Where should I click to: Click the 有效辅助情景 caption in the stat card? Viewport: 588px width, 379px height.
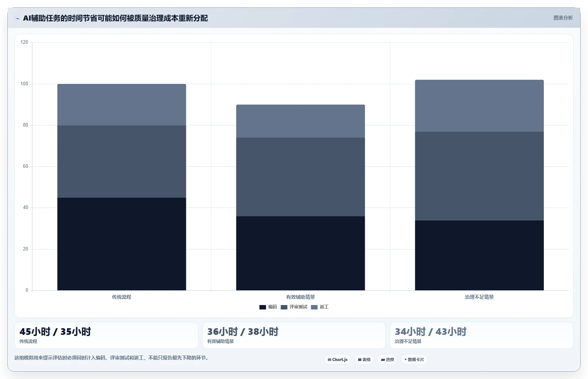(221, 341)
